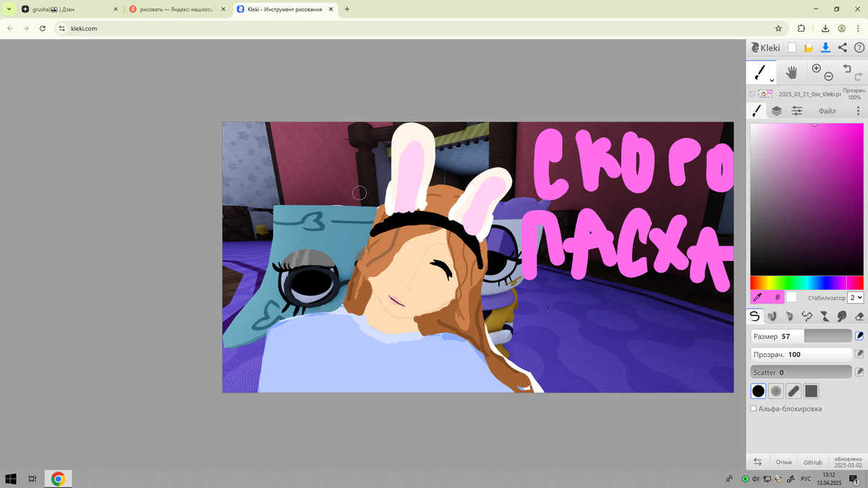This screenshot has width=868, height=488.
Task: Reload the kleki.com page
Action: pyautogui.click(x=43, y=28)
